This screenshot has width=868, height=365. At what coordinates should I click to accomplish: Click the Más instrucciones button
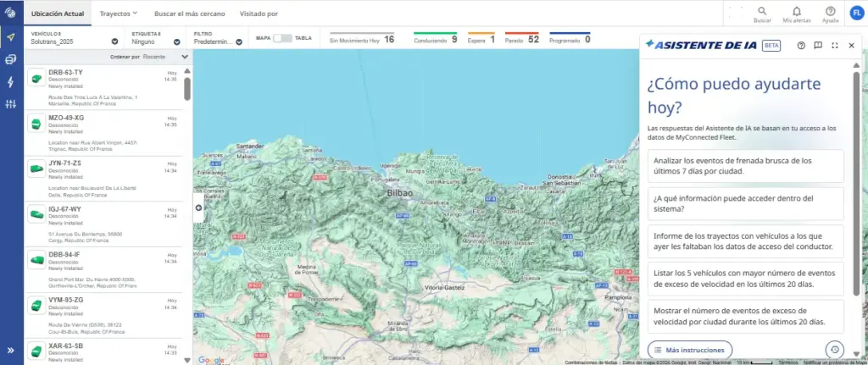tap(690, 350)
